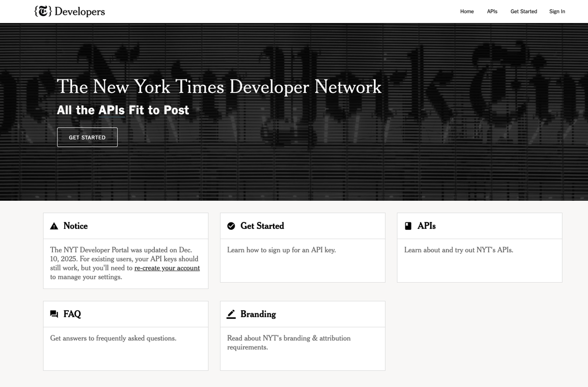Image resolution: width=588 pixels, height=387 pixels.
Task: Open the Get Started card heading
Action: tap(262, 226)
